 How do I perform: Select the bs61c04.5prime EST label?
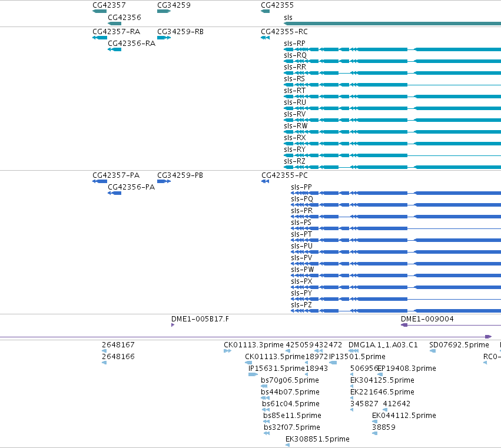pyautogui.click(x=291, y=404)
